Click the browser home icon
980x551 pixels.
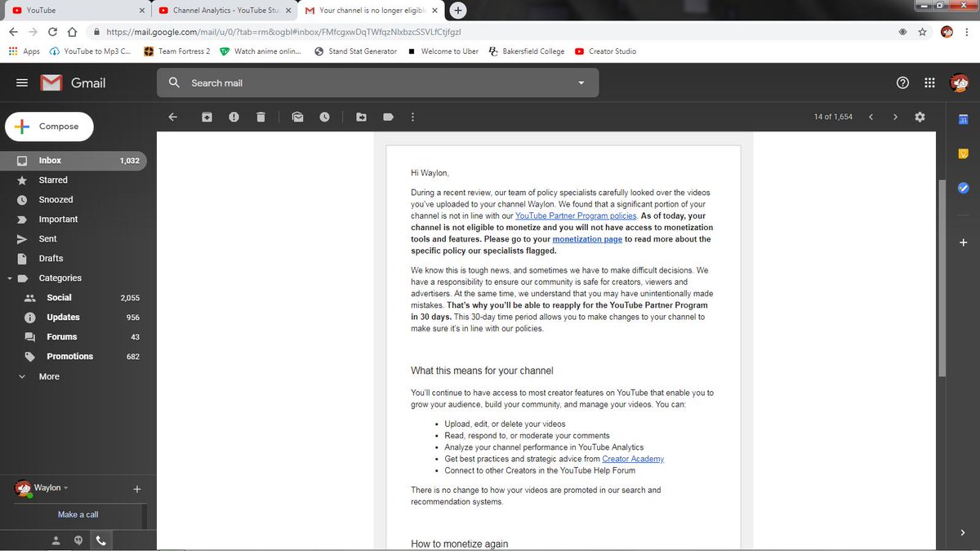72,32
